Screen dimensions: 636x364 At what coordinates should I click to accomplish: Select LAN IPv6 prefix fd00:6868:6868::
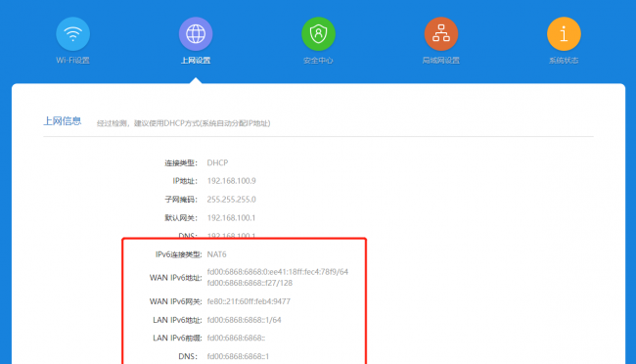pyautogui.click(x=236, y=338)
